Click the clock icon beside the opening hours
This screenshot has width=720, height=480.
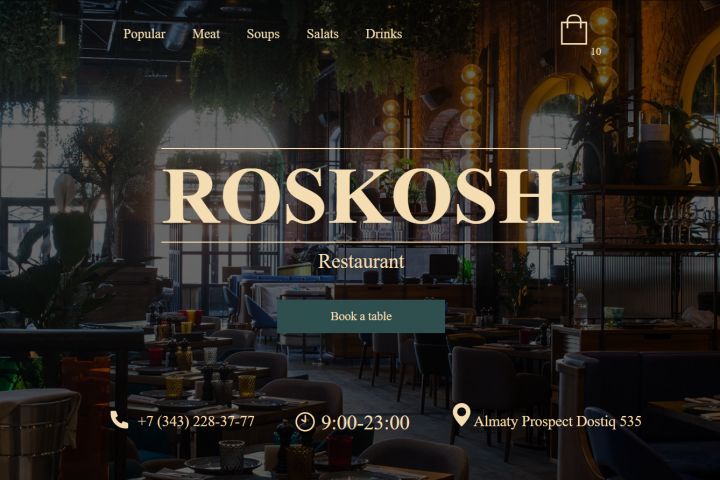304,422
